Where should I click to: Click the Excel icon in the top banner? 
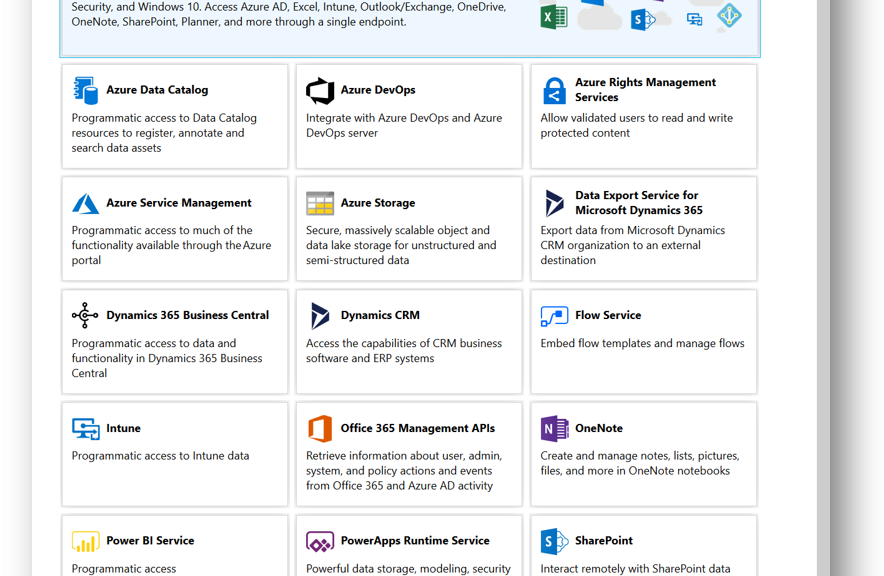[x=554, y=17]
